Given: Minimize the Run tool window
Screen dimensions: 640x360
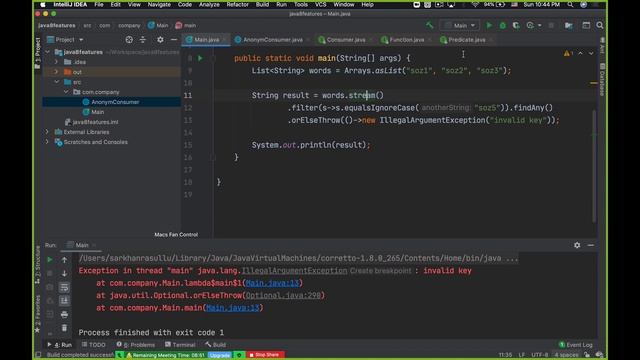Looking at the screenshot, I should (591, 245).
